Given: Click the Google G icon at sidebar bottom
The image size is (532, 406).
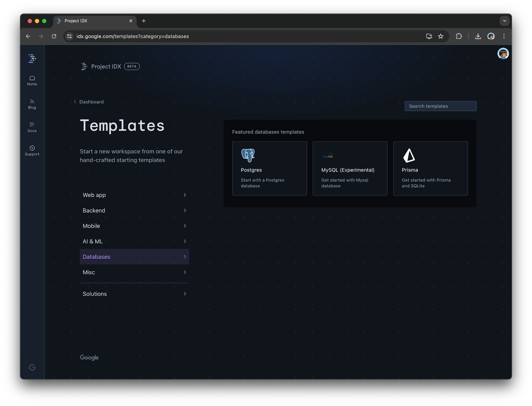Looking at the screenshot, I should pos(32,367).
